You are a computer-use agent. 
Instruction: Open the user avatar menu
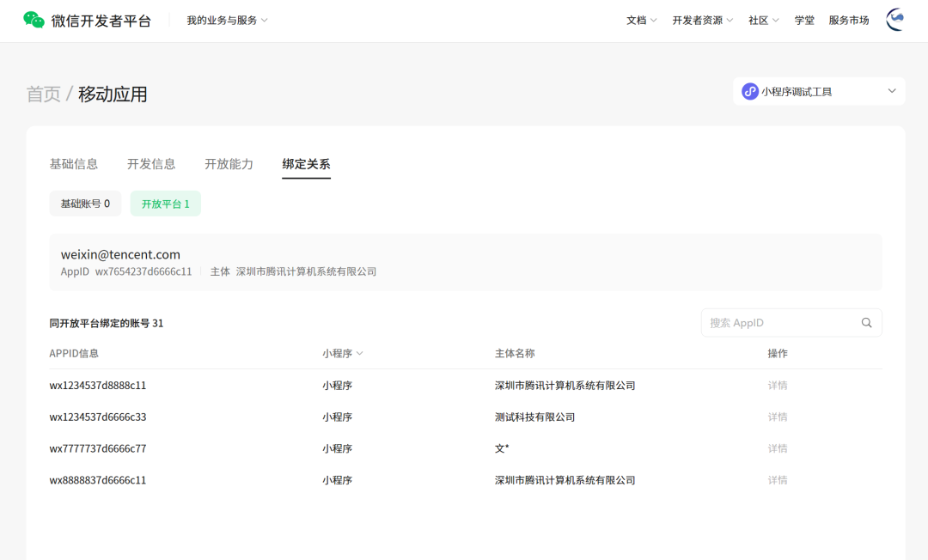point(894,20)
